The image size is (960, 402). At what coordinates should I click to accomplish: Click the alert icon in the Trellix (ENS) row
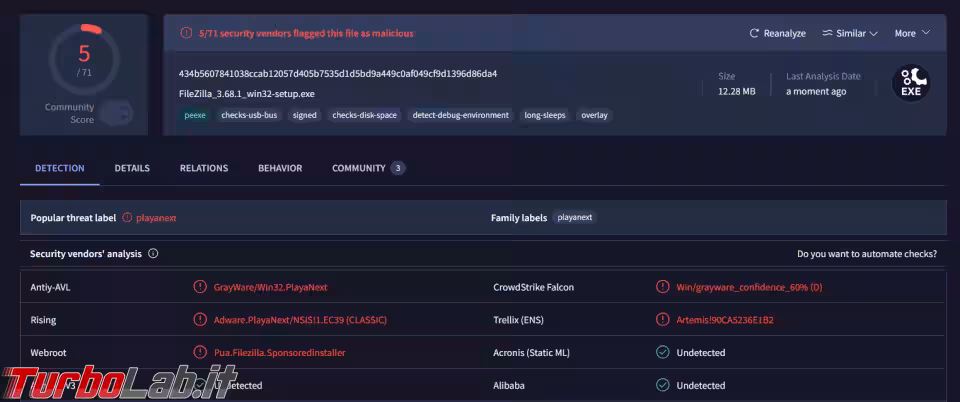pos(662,319)
